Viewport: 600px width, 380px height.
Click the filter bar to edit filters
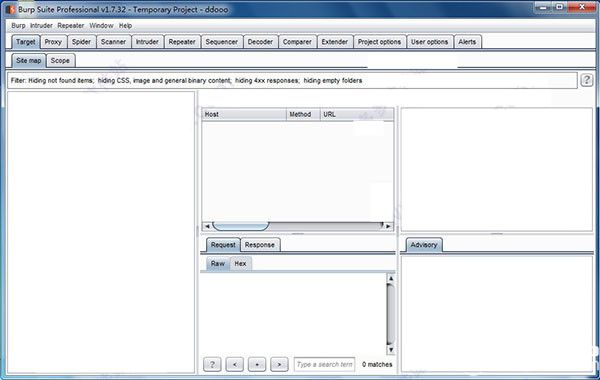[x=292, y=80]
